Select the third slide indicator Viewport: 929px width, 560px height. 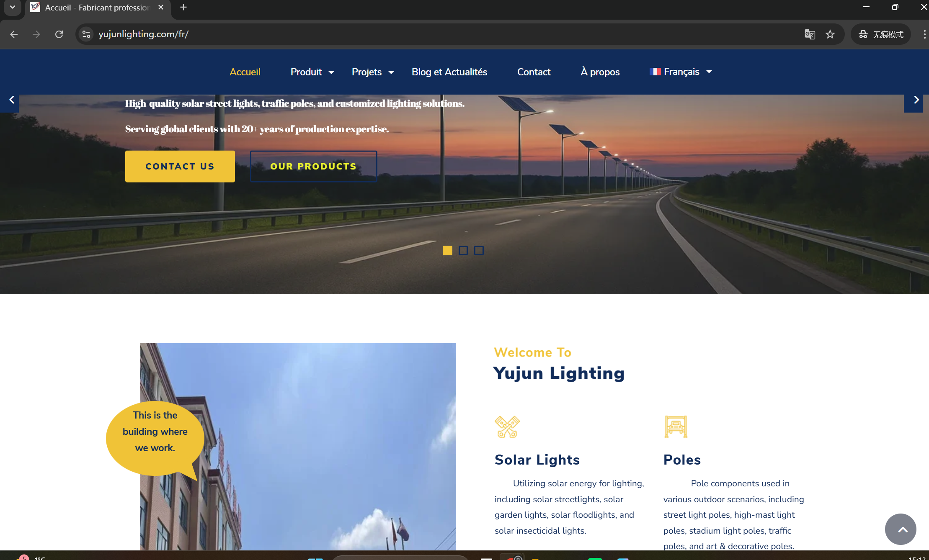point(479,250)
